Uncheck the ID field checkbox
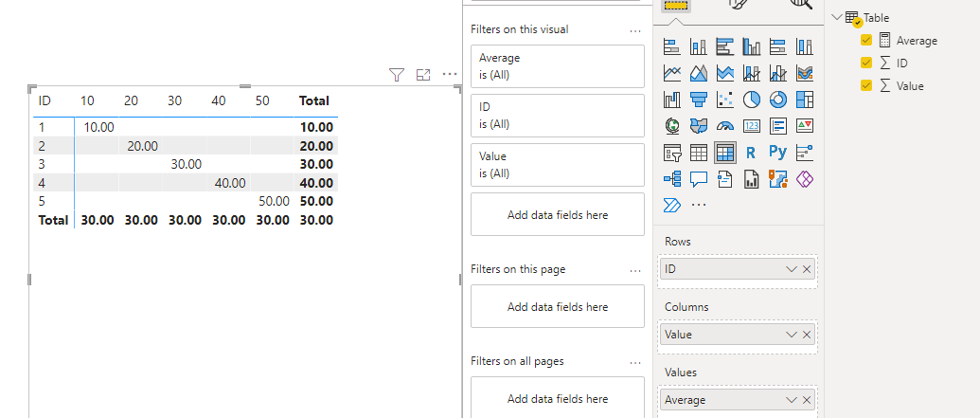Image resolution: width=980 pixels, height=418 pixels. [866, 63]
